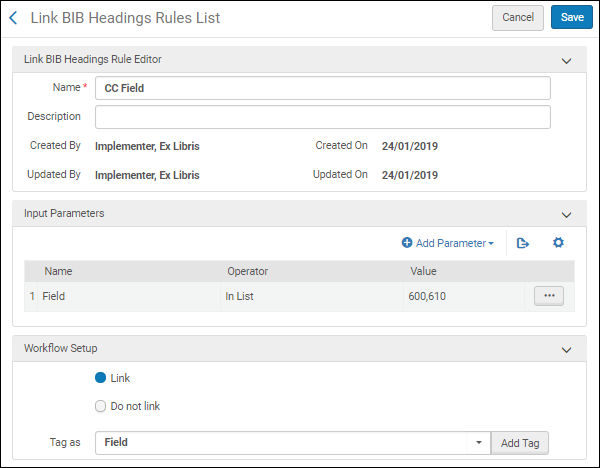This screenshot has height=468, width=600.
Task: Go back using the left arrow icon
Action: [x=13, y=18]
